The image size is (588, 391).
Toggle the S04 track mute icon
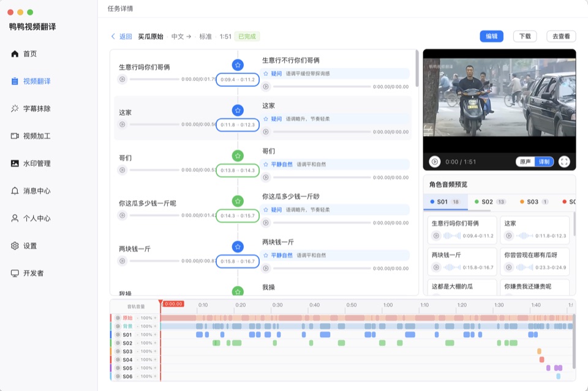(118, 360)
